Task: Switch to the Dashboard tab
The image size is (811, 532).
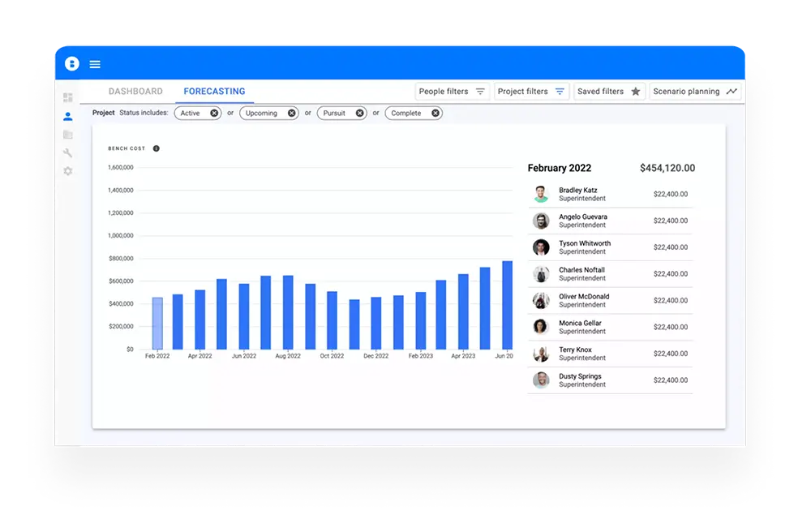Action: click(135, 92)
